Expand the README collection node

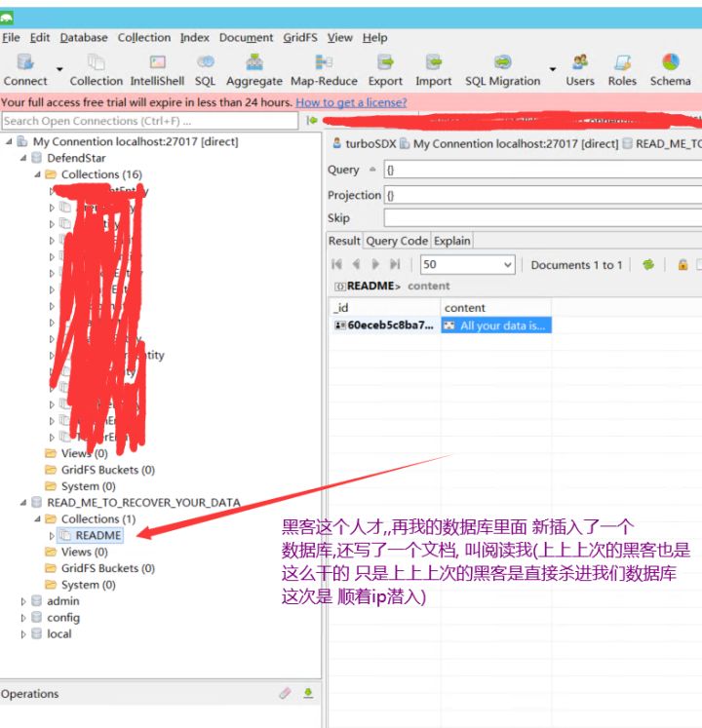(x=52, y=536)
